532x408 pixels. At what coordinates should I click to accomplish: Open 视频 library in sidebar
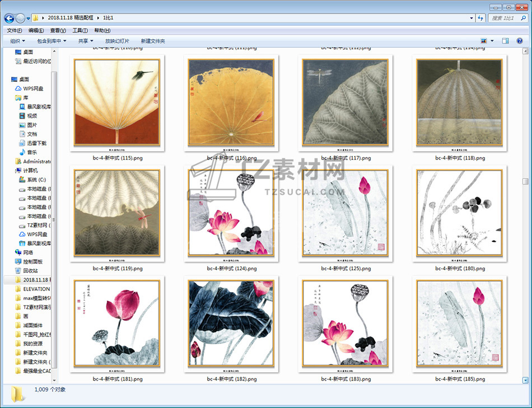point(28,116)
